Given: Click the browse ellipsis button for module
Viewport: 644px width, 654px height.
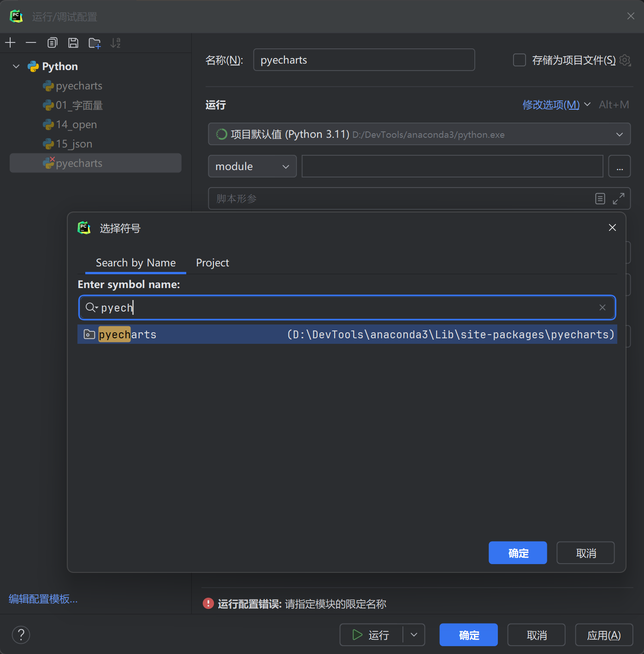Looking at the screenshot, I should [x=620, y=166].
